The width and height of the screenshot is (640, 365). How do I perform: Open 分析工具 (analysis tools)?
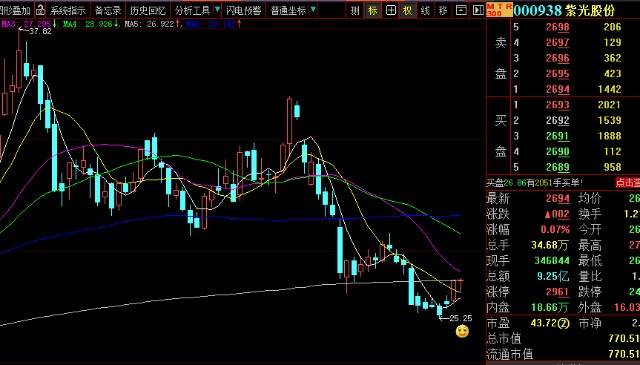pos(192,10)
